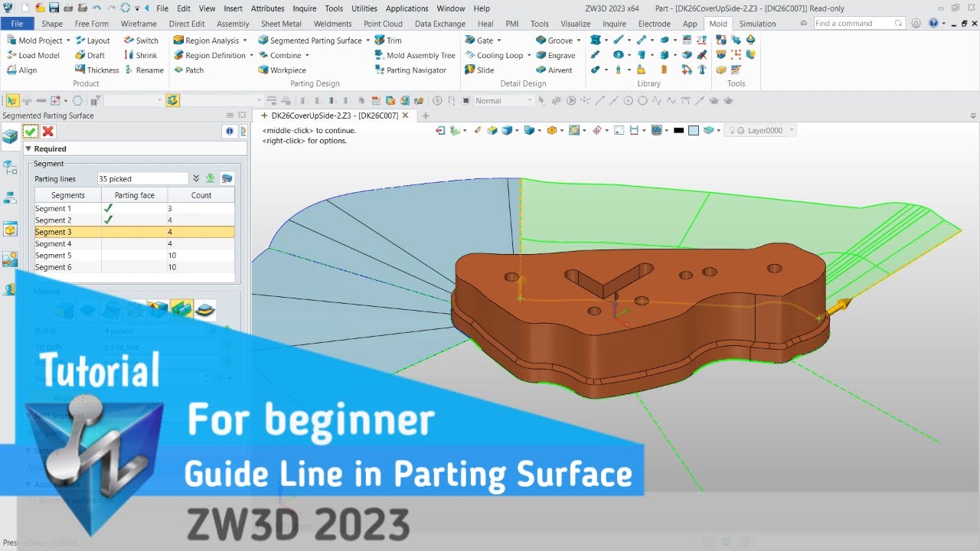
Task: Open the Attributes menu
Action: click(x=267, y=8)
